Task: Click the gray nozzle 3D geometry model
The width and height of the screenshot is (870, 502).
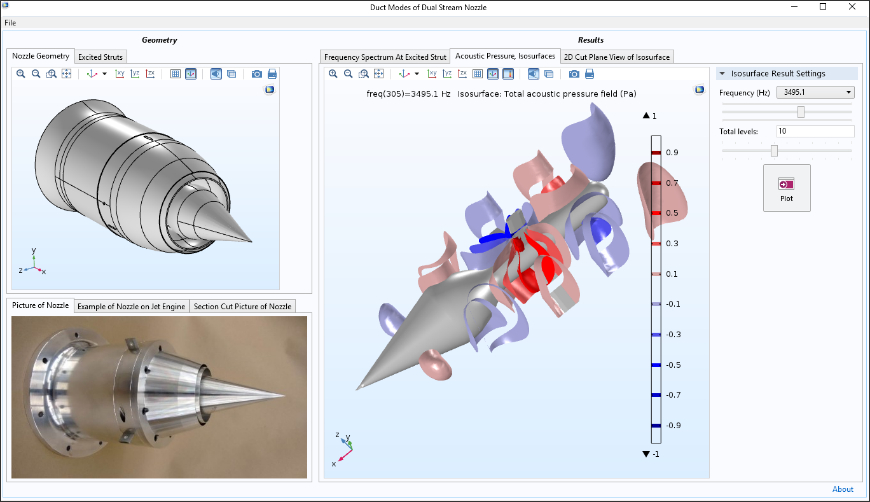Action: 142,175
